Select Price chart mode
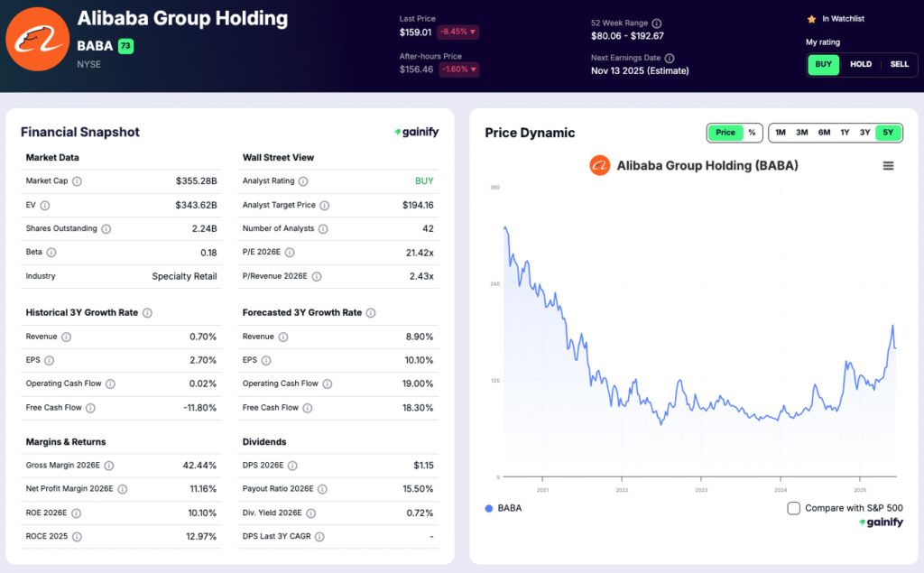The width and height of the screenshot is (924, 573). 725,133
